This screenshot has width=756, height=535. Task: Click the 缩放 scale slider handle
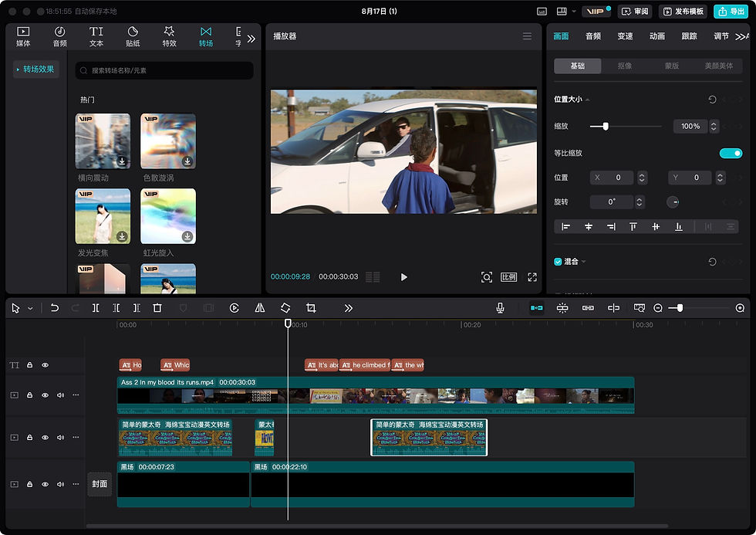pos(606,126)
